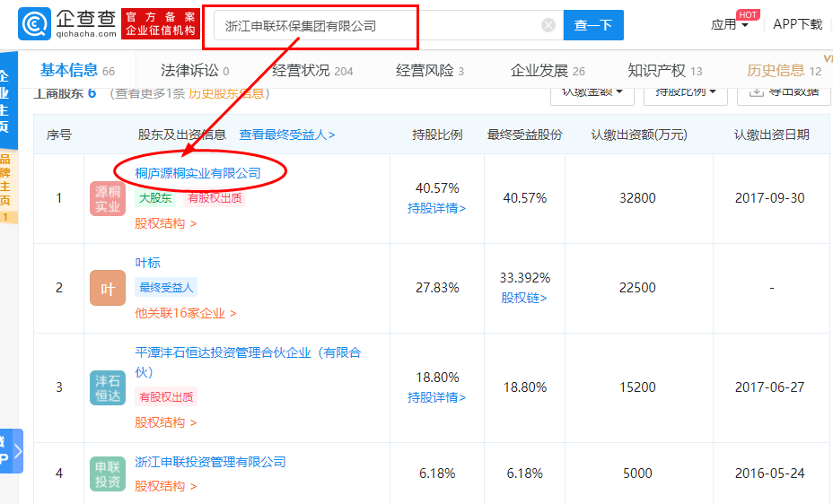Select the 22500 subscribed capital cell

pos(637,288)
